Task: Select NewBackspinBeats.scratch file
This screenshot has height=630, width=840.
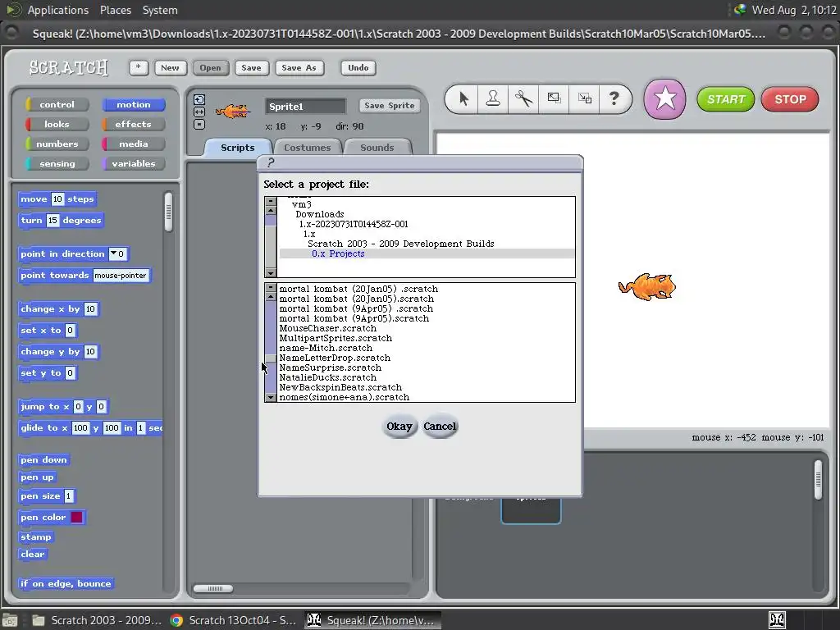Action: pos(340,387)
